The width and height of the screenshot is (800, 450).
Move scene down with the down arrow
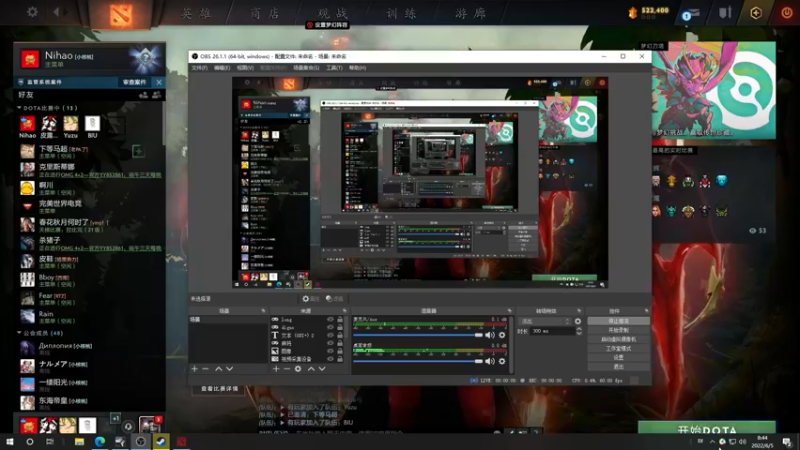point(230,369)
